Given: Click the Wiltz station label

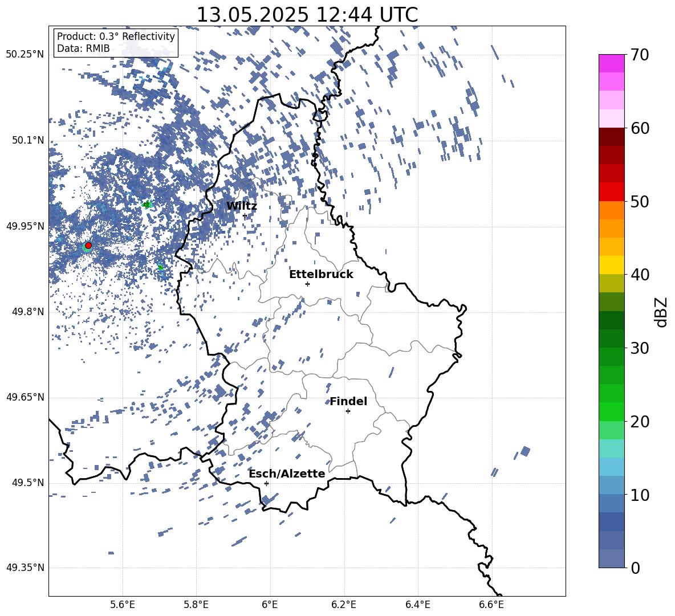Looking at the screenshot, I should (242, 206).
